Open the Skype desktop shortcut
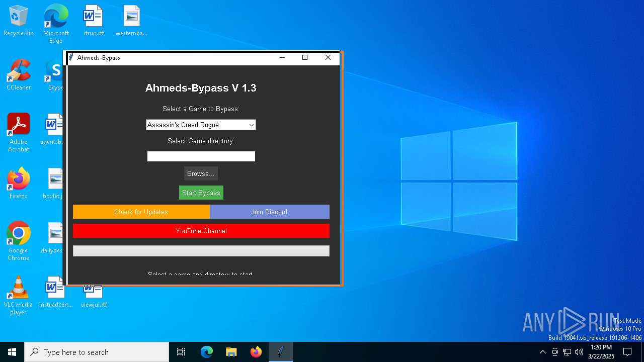644x362 pixels. [x=54, y=75]
